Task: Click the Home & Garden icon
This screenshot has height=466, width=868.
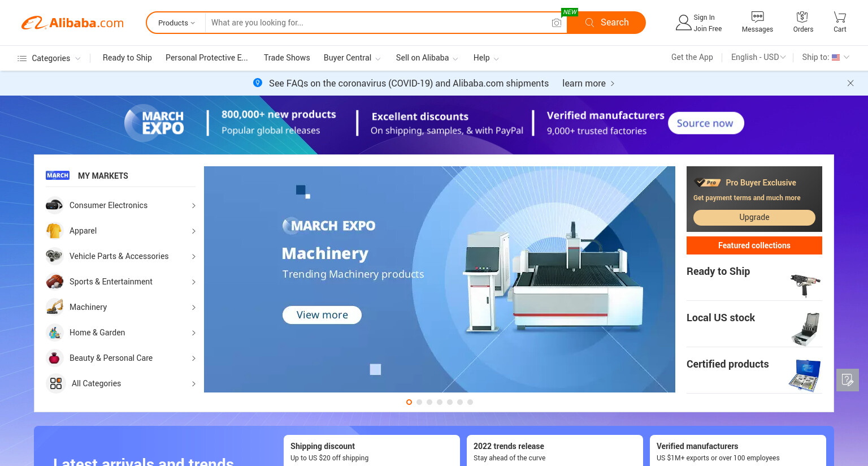Action: 55,333
